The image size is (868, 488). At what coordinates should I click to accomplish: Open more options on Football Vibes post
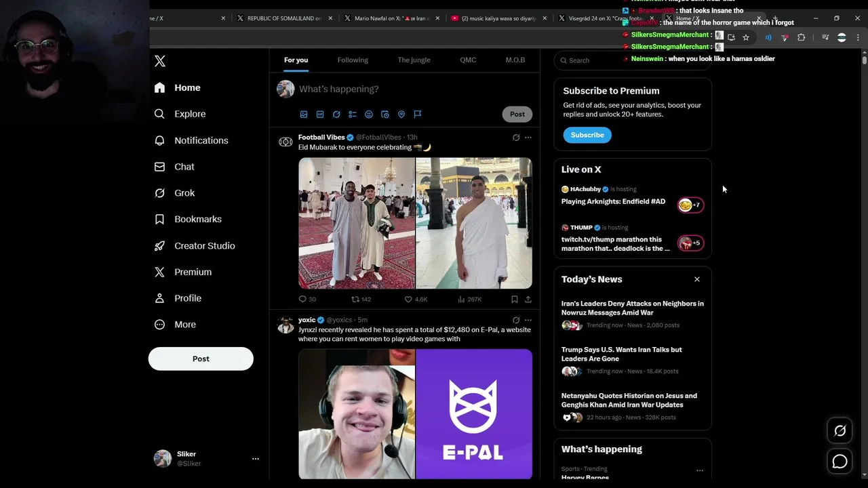pyautogui.click(x=528, y=138)
